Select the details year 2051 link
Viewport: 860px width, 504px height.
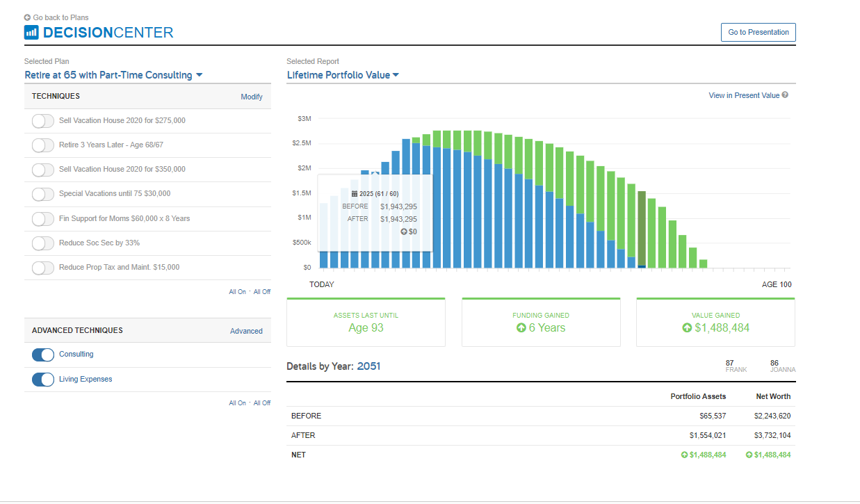(368, 366)
